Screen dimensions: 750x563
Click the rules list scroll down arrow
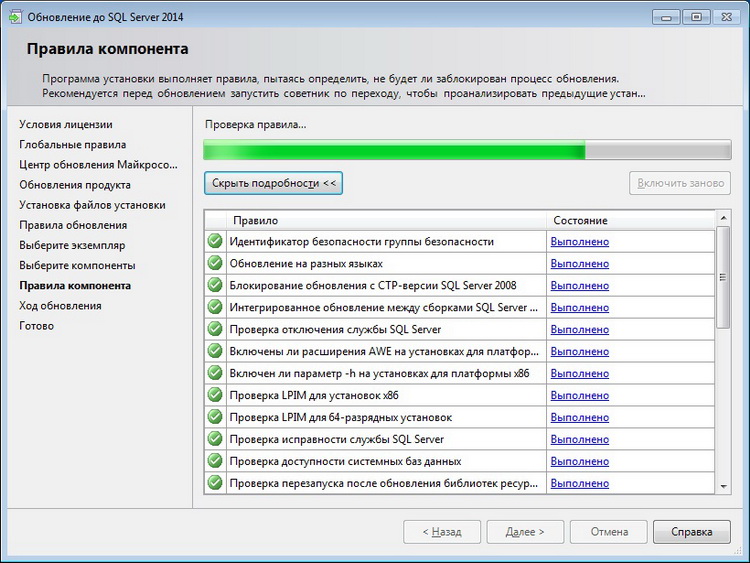723,486
